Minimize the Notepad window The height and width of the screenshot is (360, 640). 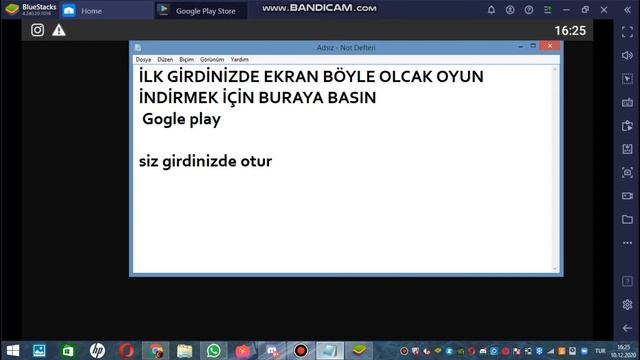pos(520,47)
